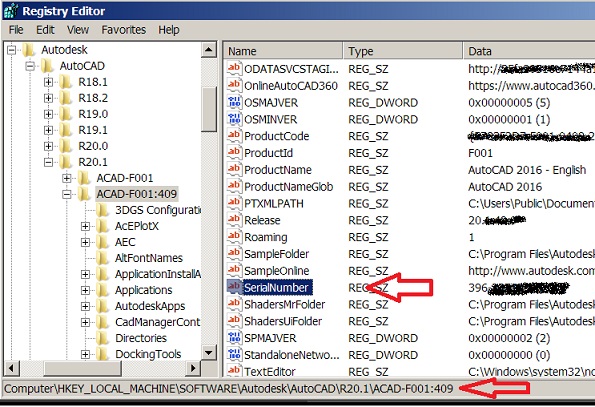595x407 pixels.
Task: Click the Data column header
Action: pos(529,51)
